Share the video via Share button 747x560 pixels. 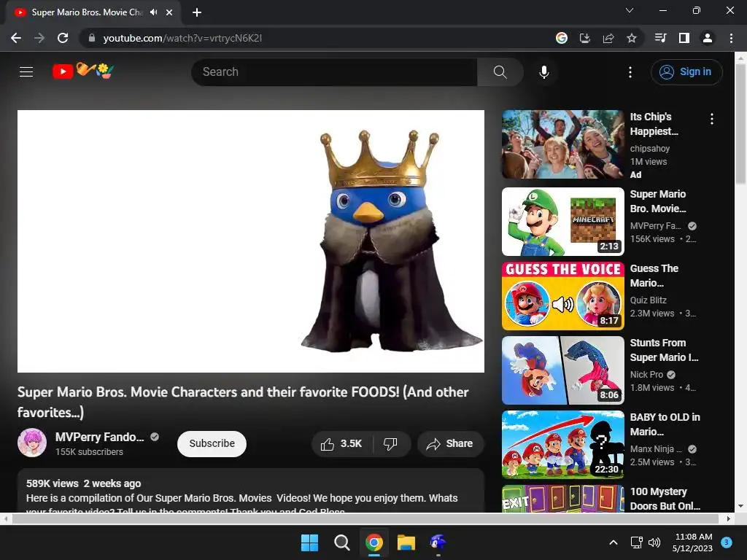(x=449, y=444)
